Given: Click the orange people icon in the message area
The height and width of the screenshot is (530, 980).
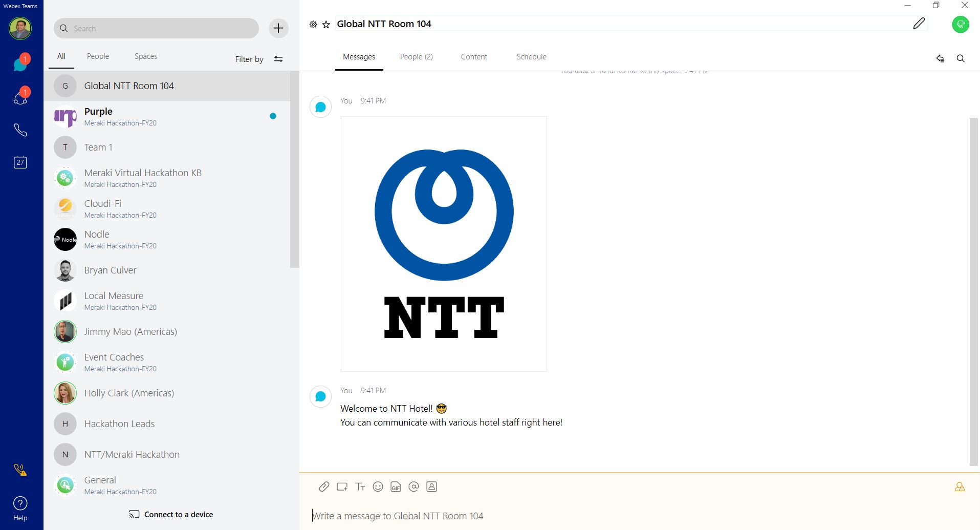Looking at the screenshot, I should (x=960, y=487).
